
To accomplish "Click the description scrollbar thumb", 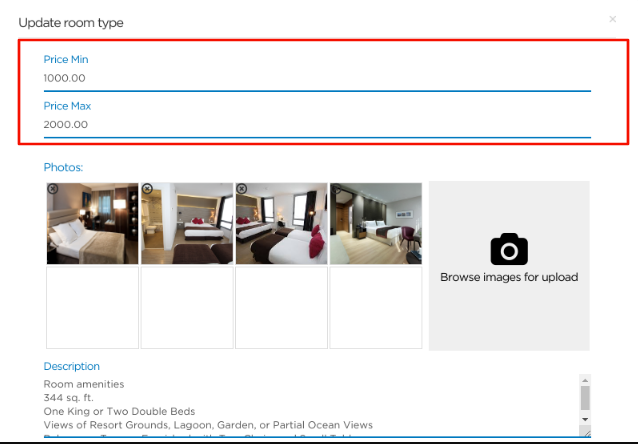I will tap(585, 398).
